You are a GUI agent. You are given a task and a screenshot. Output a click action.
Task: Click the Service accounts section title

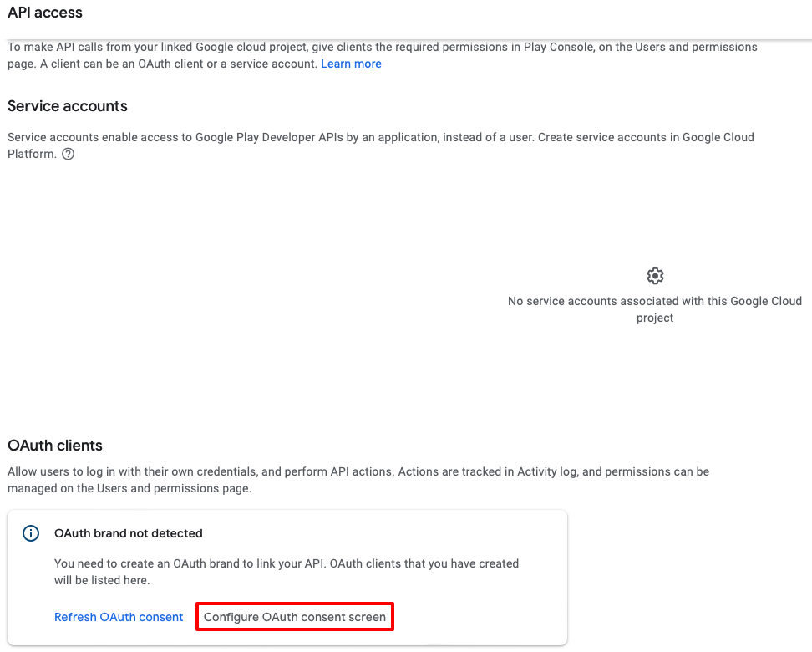[67, 106]
